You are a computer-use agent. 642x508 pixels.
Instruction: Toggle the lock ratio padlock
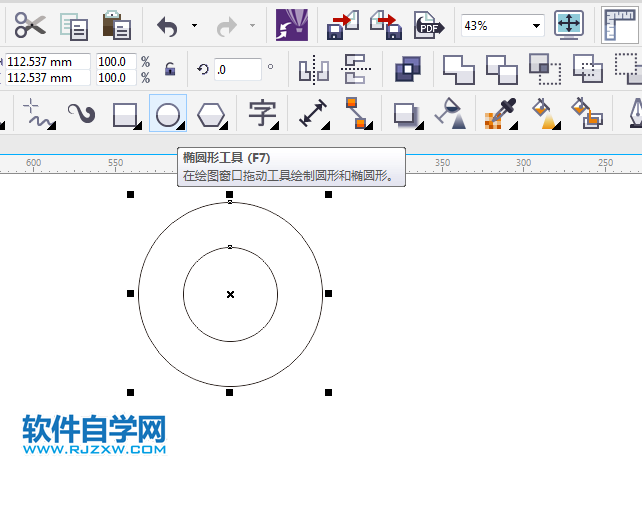(x=170, y=69)
